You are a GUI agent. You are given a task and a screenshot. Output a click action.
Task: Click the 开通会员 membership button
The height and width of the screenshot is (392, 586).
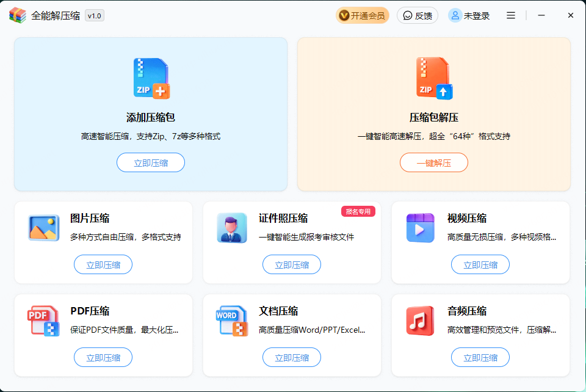tap(363, 15)
